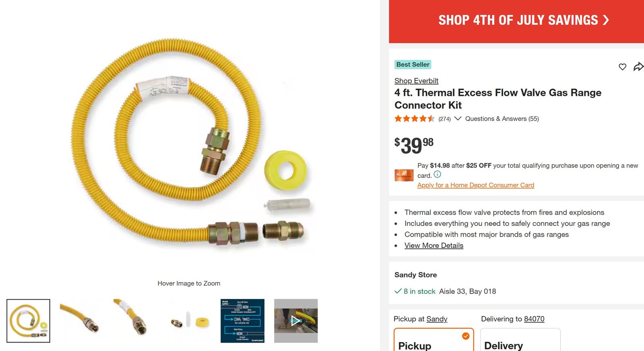
Task: Change pickup store Sandy
Action: (437, 319)
